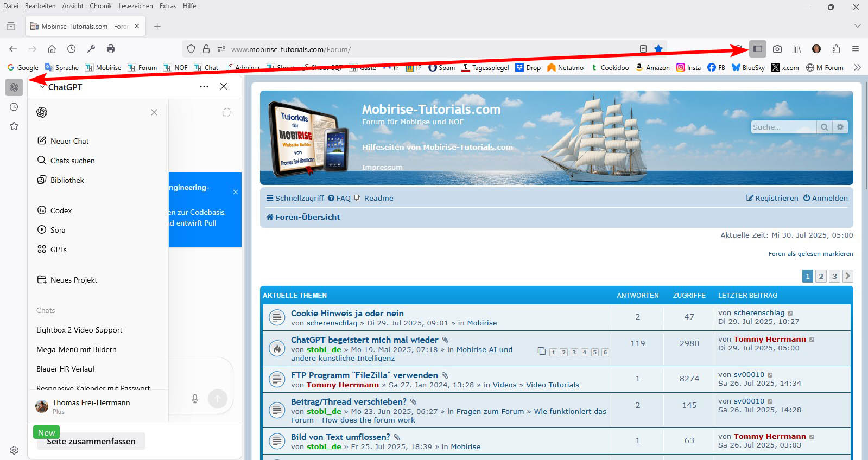The height and width of the screenshot is (460, 868).
Task: Open sidebar settings gear icon
Action: pyautogui.click(x=14, y=450)
